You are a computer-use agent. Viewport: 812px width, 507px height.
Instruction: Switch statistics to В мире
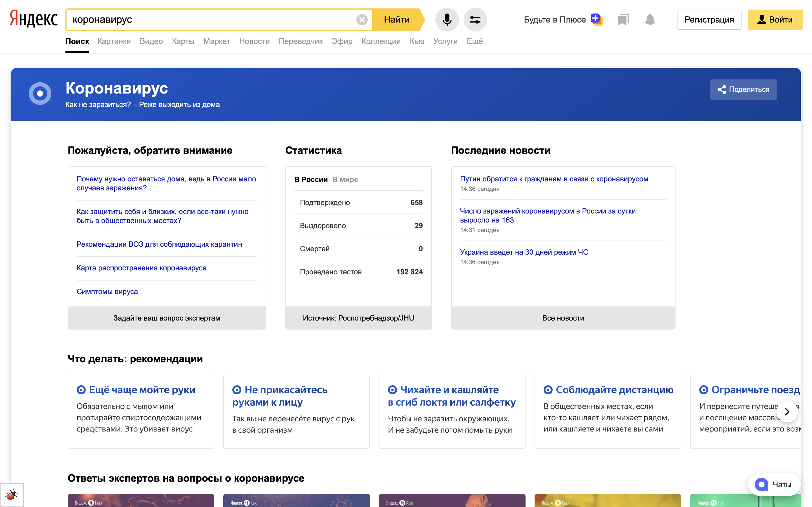(x=345, y=179)
